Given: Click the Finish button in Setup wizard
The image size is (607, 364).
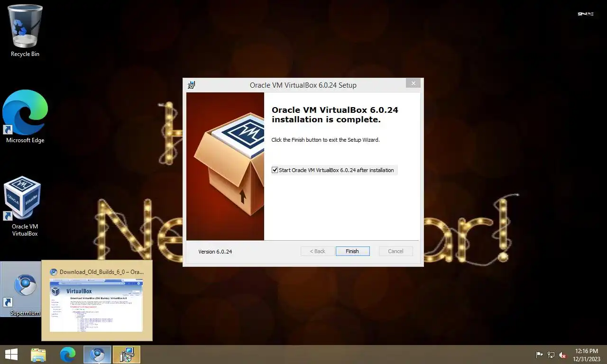Looking at the screenshot, I should coord(352,251).
